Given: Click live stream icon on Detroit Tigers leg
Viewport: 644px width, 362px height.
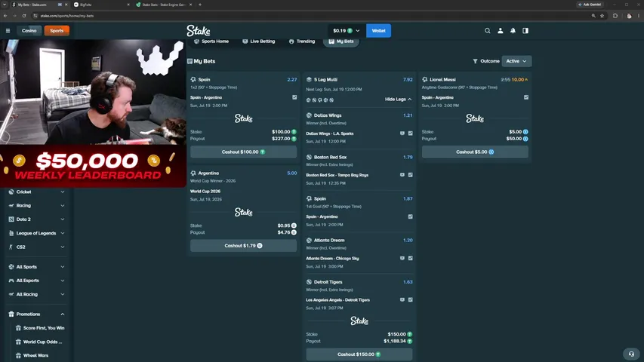Looking at the screenshot, I should [402, 300].
